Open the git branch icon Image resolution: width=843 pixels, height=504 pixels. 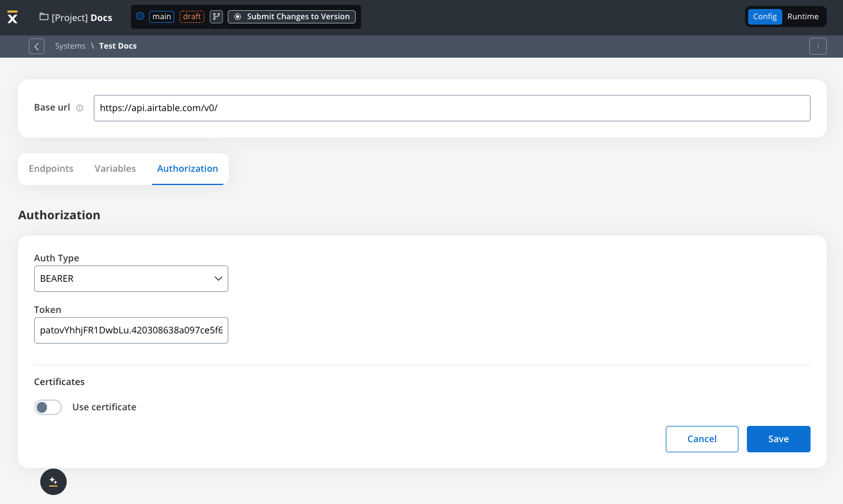[216, 17]
